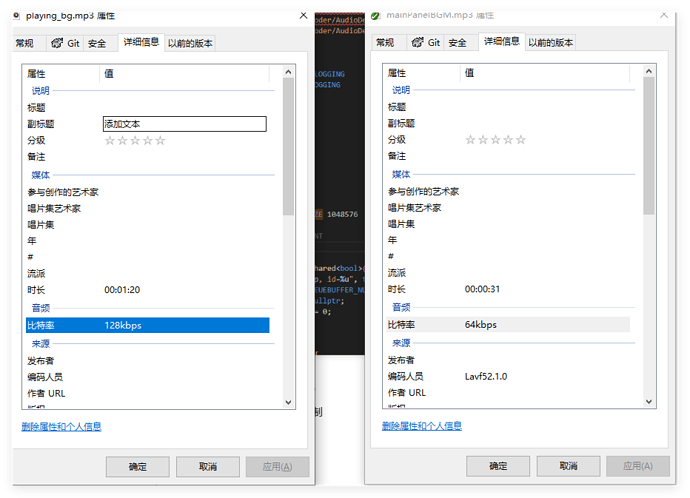Click 唱片集 row in playing_bg.mp3 window

click(x=147, y=225)
